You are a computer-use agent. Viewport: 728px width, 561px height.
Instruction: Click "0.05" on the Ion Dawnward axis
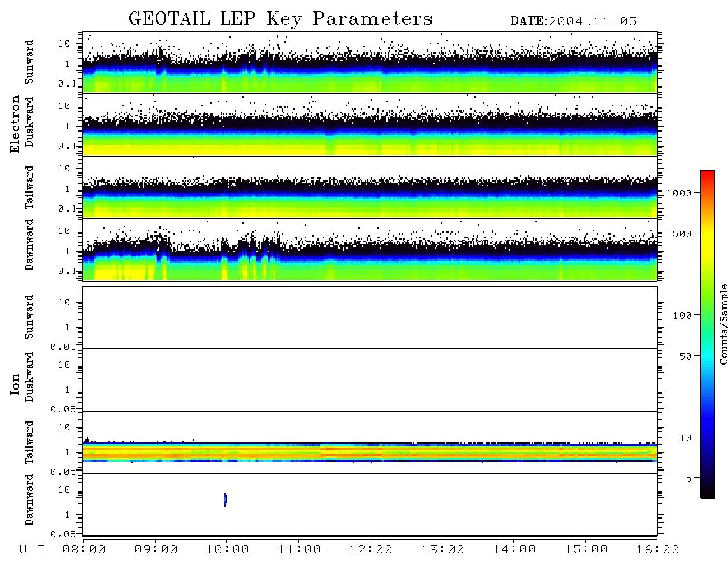tap(63, 534)
